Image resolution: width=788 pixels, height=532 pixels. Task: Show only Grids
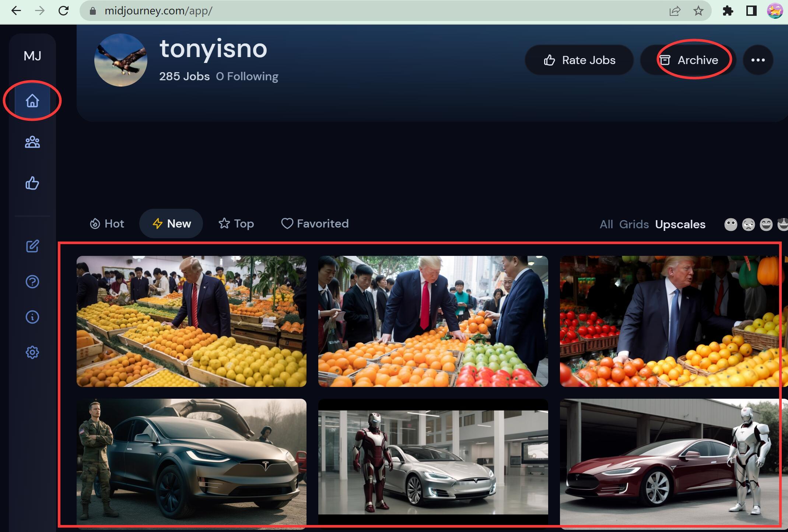(634, 224)
